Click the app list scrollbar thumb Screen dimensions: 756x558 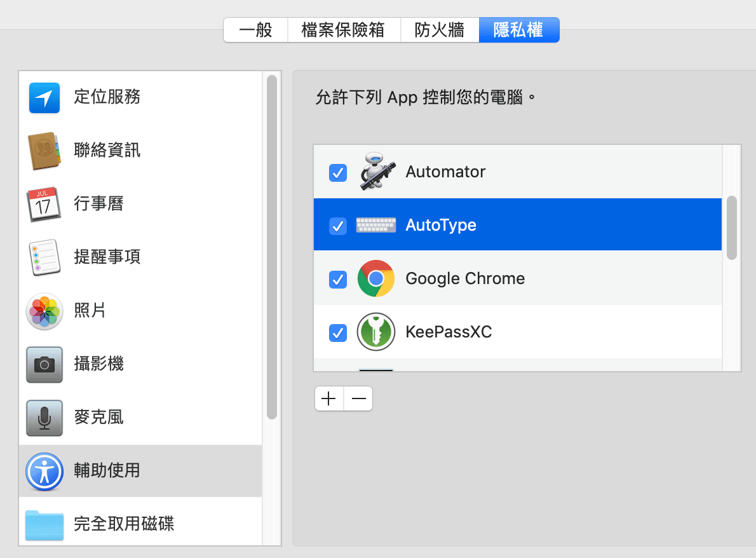click(x=731, y=228)
